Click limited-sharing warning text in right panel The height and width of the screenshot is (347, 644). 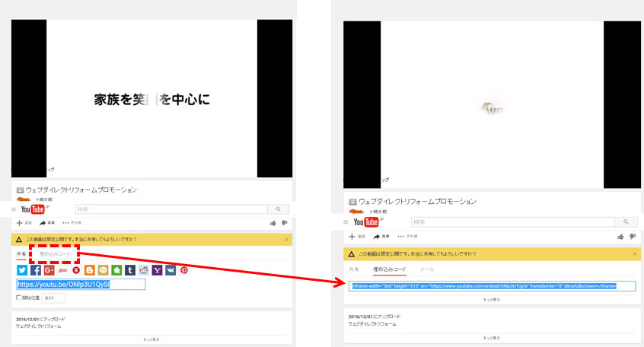pyautogui.click(x=417, y=254)
